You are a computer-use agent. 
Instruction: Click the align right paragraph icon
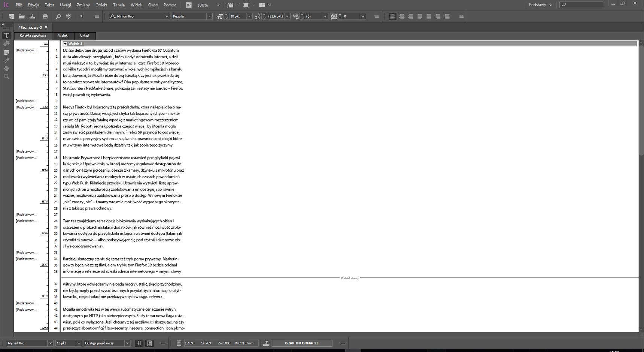click(x=411, y=16)
